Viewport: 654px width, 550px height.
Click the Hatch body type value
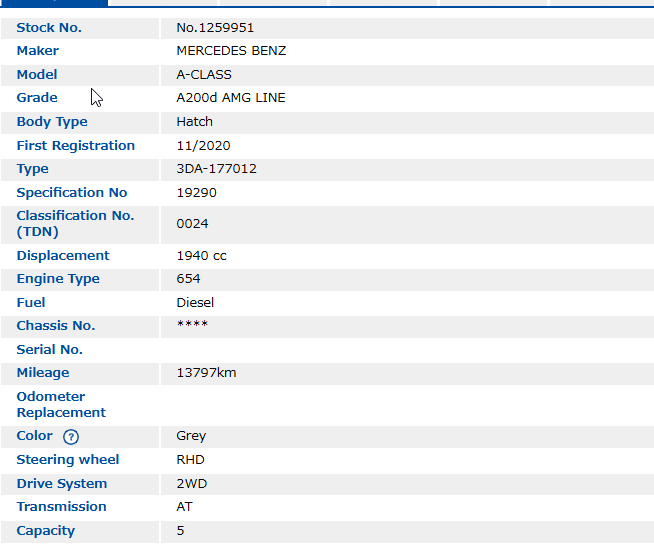point(194,122)
